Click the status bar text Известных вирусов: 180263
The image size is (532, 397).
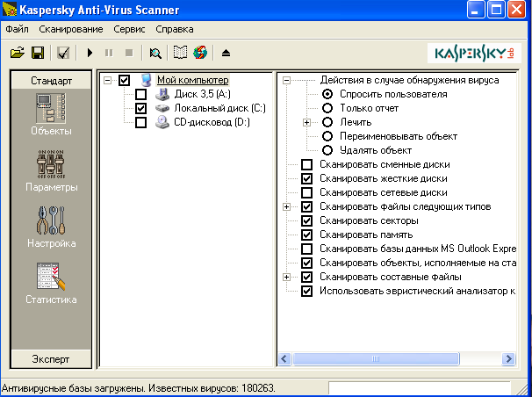pos(212,388)
